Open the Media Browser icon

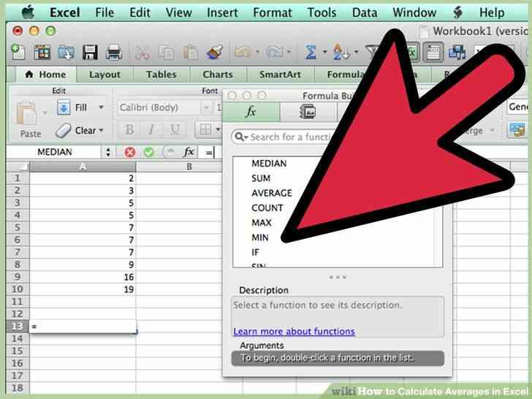[457, 53]
